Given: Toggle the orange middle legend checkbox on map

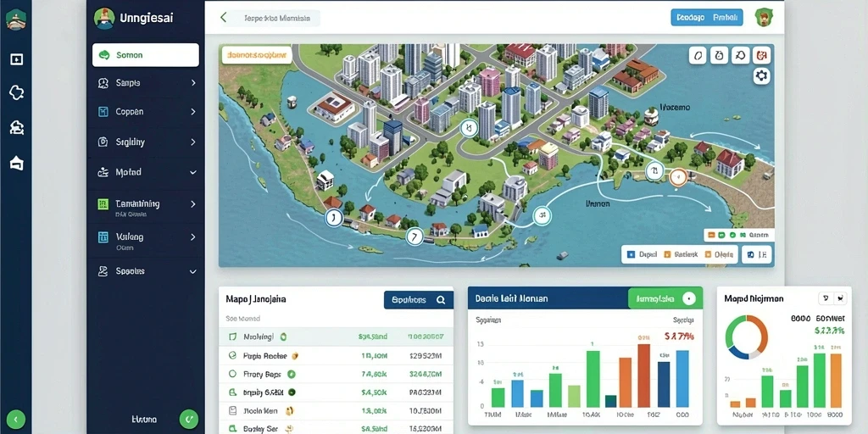Looking at the screenshot, I should [667, 254].
